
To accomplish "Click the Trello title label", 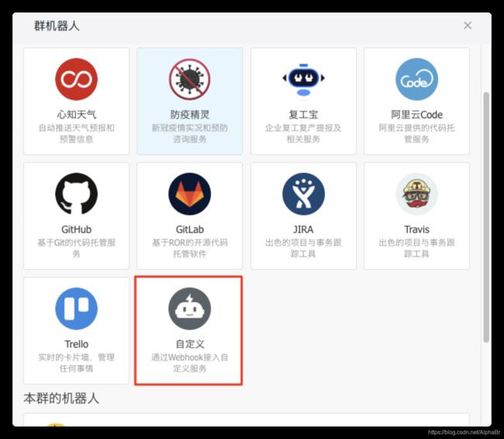I will (x=77, y=344).
